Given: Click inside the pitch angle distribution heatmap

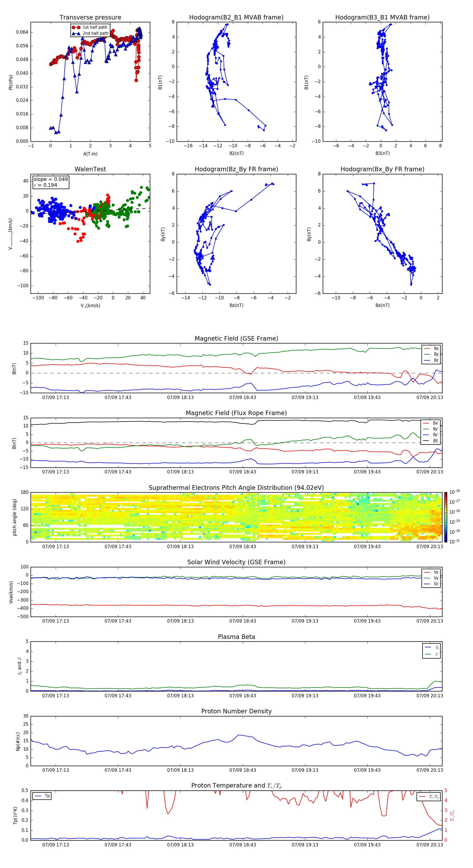Looking at the screenshot, I should [236, 517].
